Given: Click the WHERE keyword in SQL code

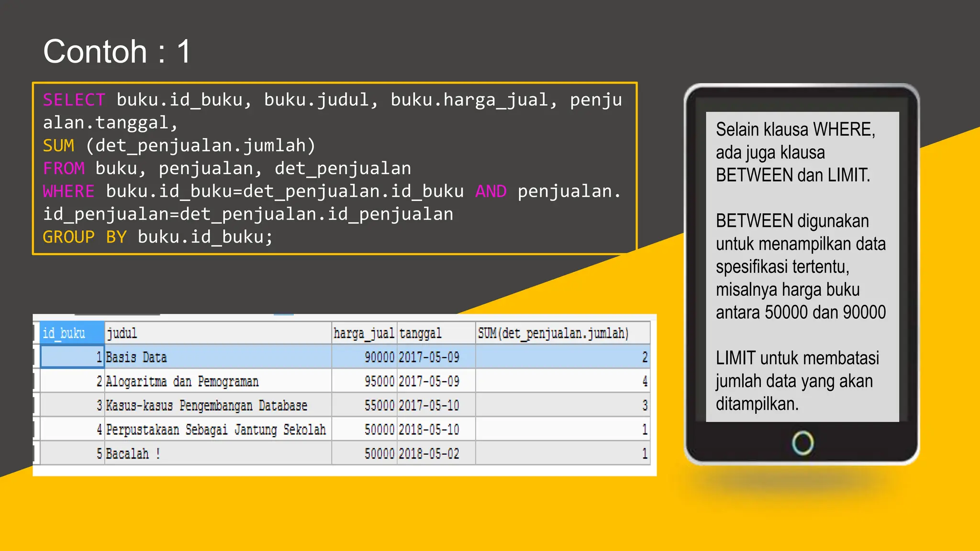Looking at the screenshot, I should click(x=68, y=191).
